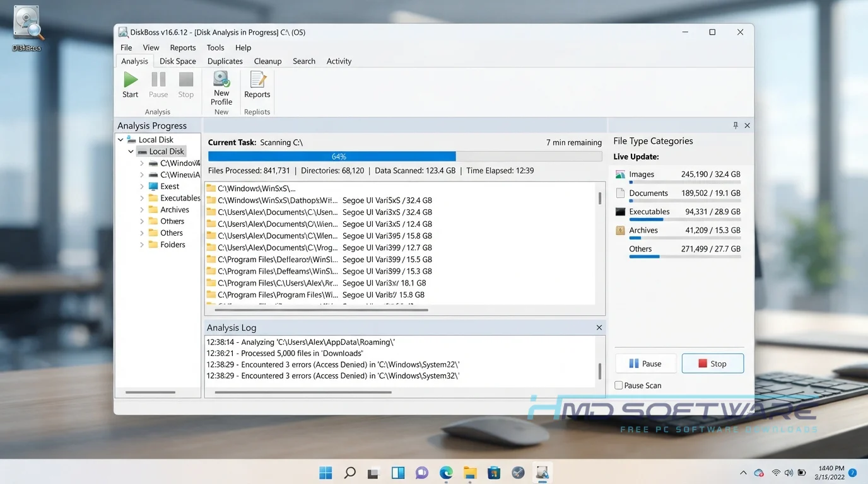The width and height of the screenshot is (868, 484).
Task: Click the clock showing 2/15/2022
Action: 830,473
